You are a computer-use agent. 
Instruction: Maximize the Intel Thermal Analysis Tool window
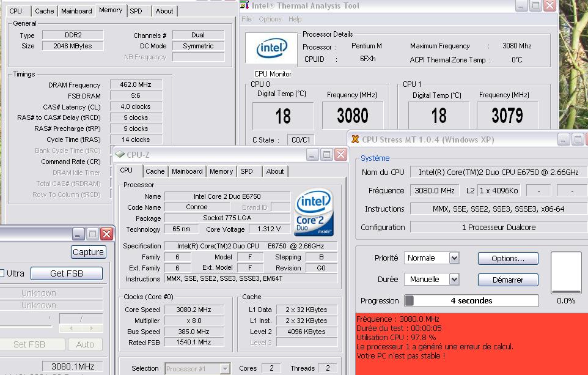click(535, 6)
